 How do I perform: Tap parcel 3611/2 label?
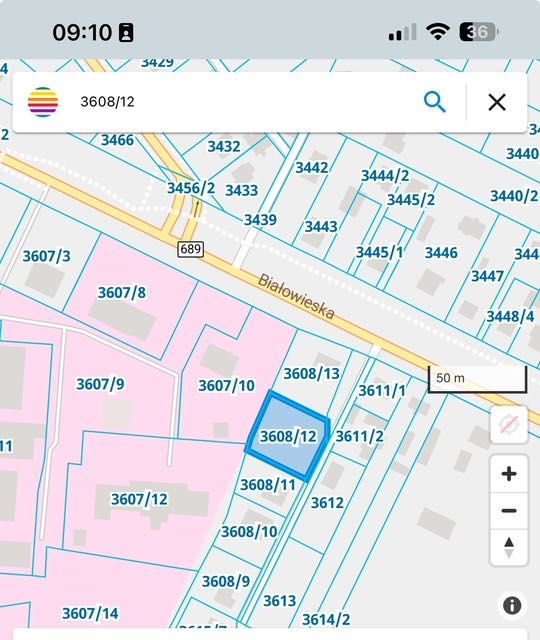coord(359,436)
